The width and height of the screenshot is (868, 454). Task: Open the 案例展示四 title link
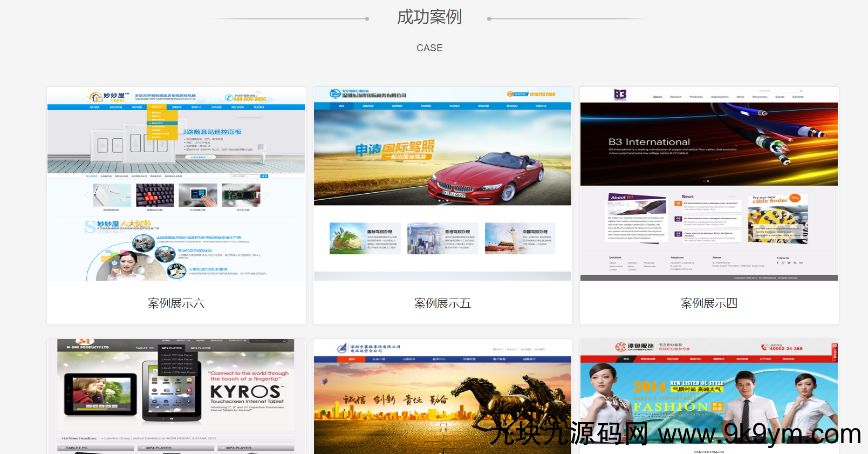[709, 303]
